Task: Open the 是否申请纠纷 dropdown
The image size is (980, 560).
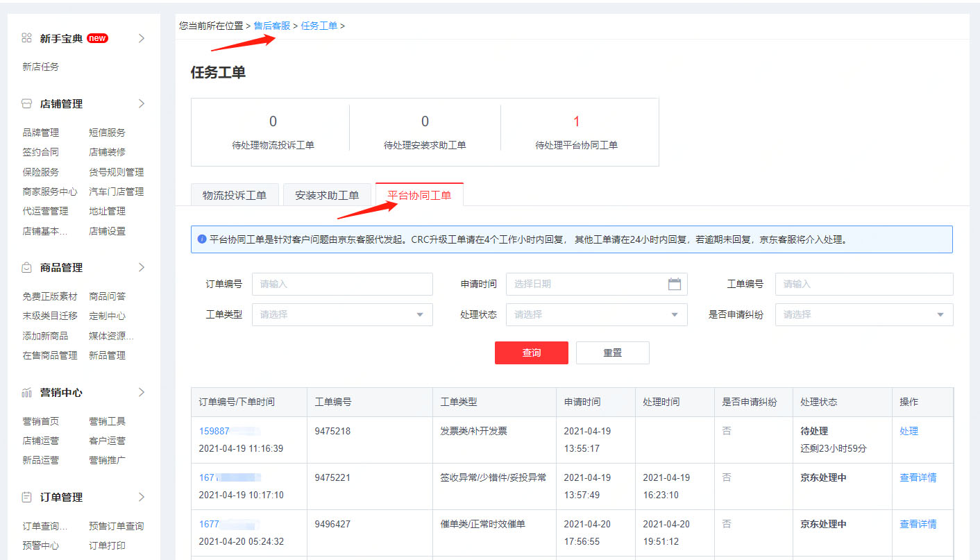Action: (x=863, y=314)
